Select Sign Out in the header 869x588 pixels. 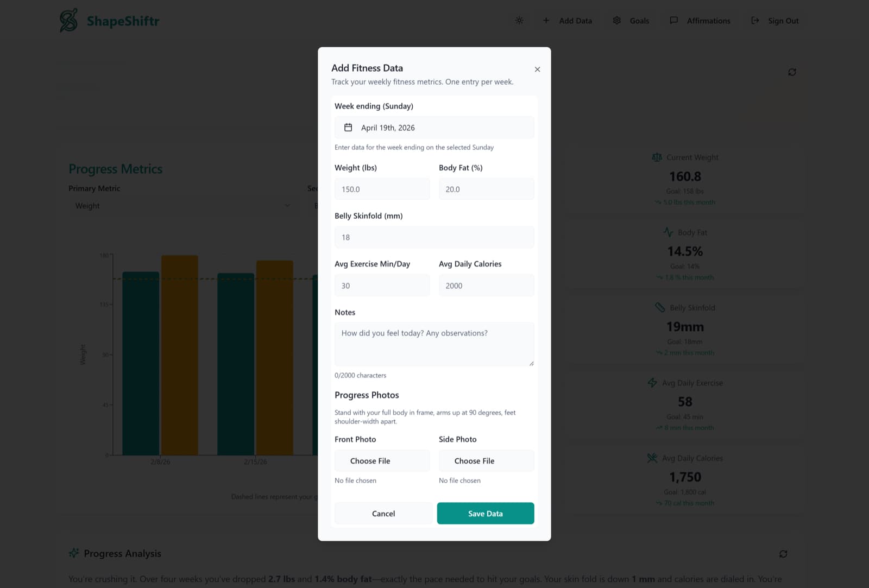tap(783, 21)
